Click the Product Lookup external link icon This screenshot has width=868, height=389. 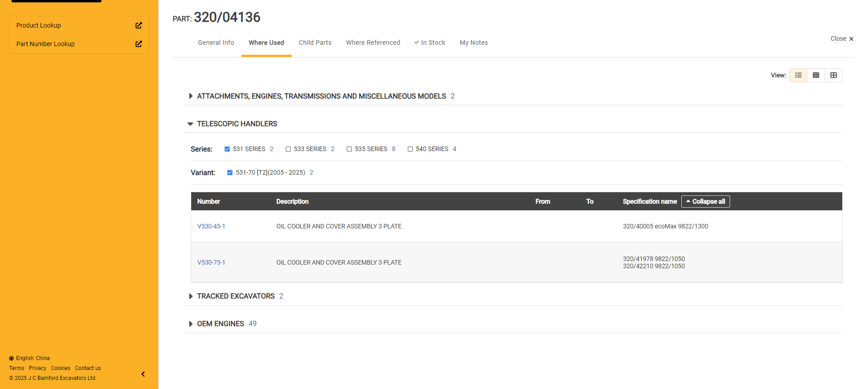click(x=139, y=25)
